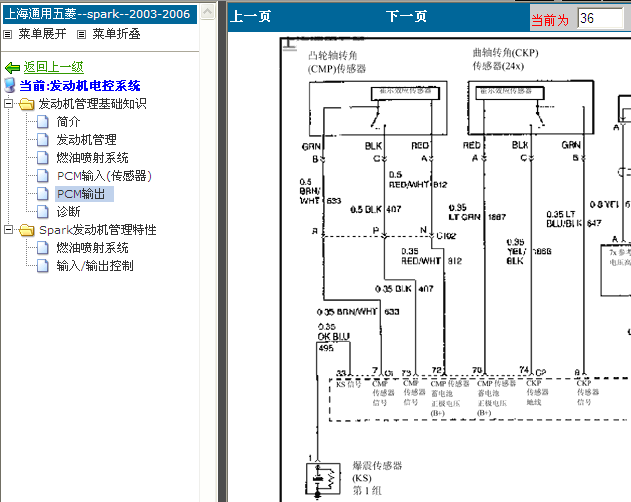Open the 发动机管理 tree item

click(87, 140)
